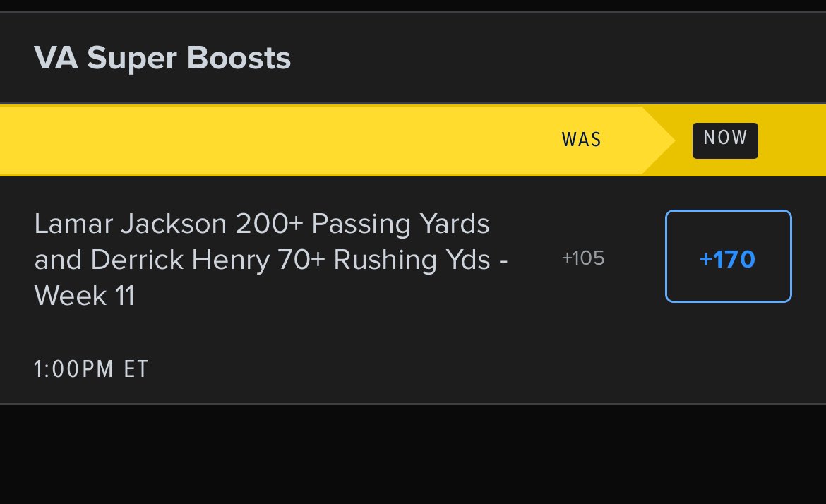Click the Week 11 text

pos(84,296)
